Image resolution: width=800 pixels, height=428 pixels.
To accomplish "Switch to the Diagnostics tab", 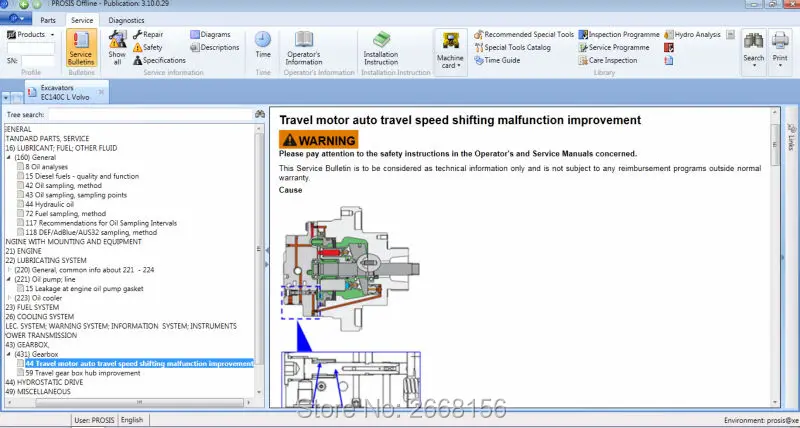I will coord(126,20).
